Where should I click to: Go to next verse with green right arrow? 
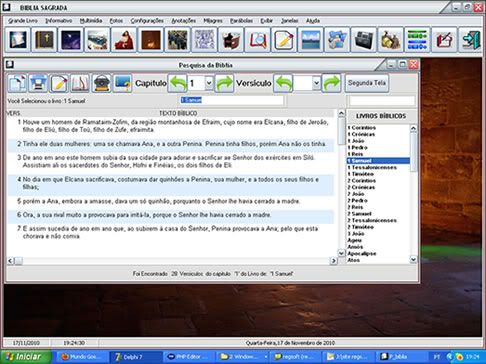[x=331, y=83]
